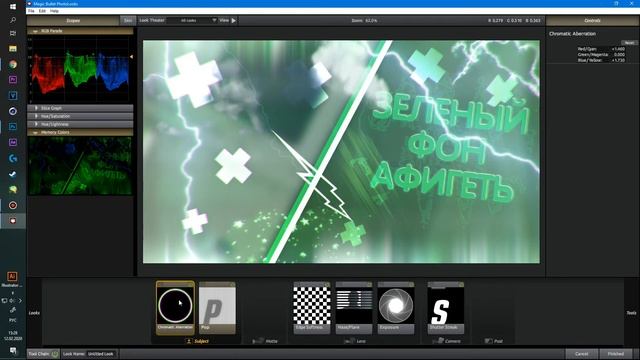
Task: Click the Scopes panel header
Action: 73,20
